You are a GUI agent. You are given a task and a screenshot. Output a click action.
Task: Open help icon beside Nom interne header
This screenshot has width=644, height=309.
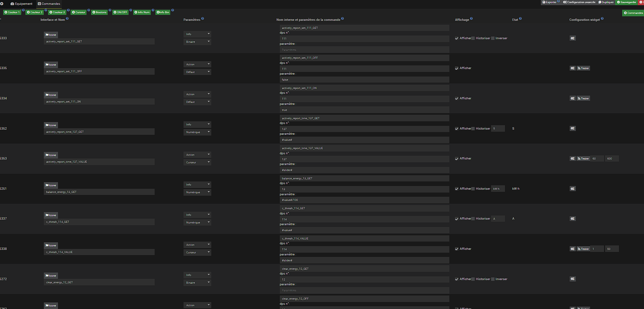coord(342,19)
